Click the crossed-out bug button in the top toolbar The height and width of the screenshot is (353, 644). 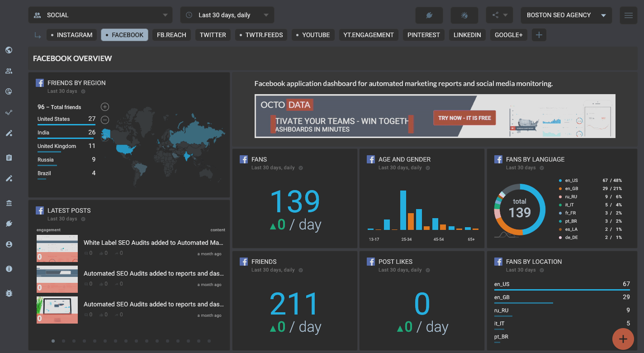tap(464, 15)
